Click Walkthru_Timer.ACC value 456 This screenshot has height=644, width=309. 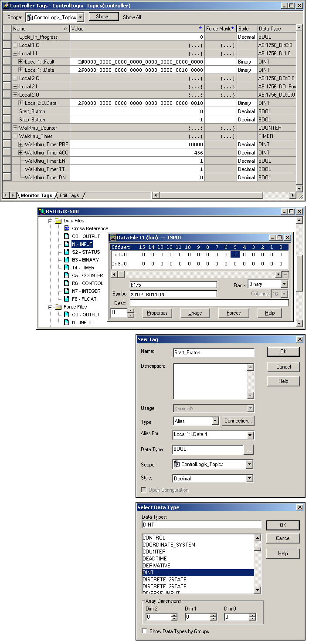point(137,153)
